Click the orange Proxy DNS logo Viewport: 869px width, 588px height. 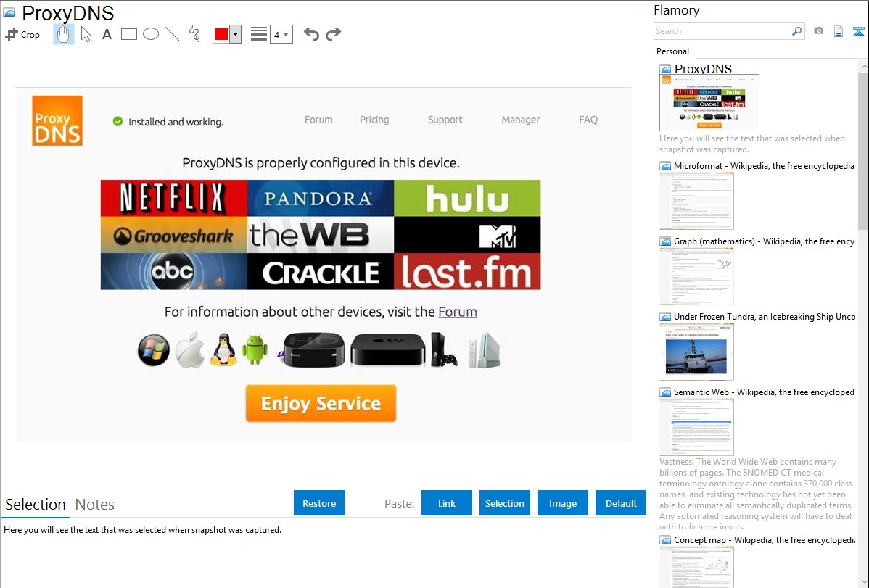click(57, 121)
